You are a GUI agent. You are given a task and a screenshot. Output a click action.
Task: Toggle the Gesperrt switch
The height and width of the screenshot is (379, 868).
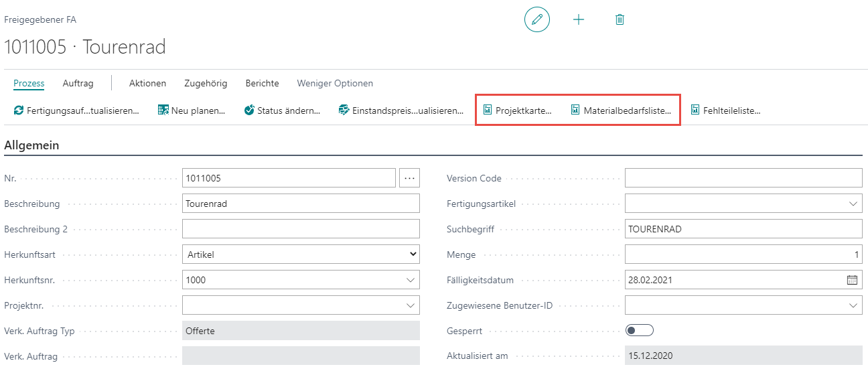(x=639, y=331)
